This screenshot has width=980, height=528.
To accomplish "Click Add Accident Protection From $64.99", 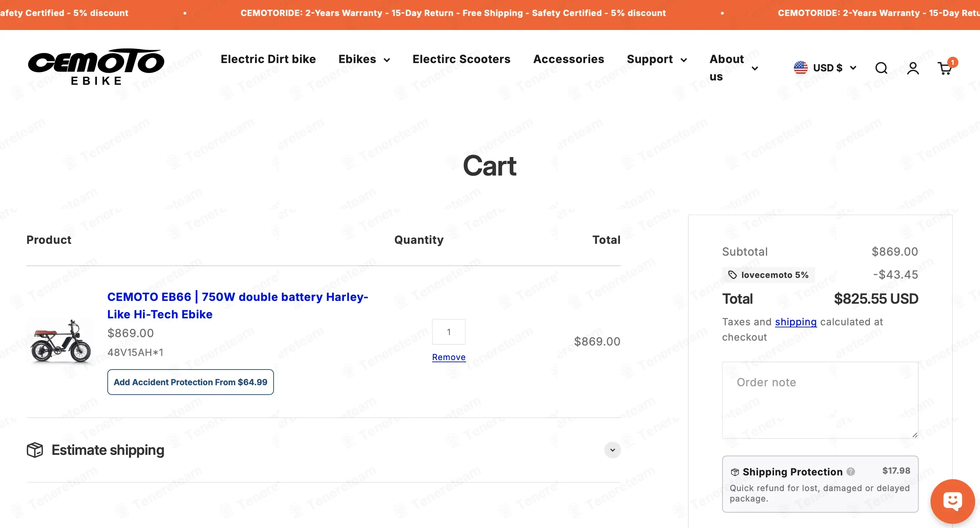I will point(190,382).
